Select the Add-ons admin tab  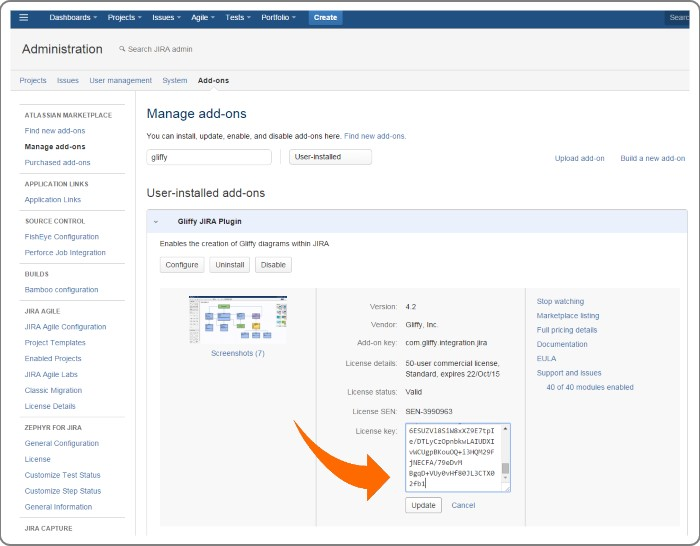213,80
